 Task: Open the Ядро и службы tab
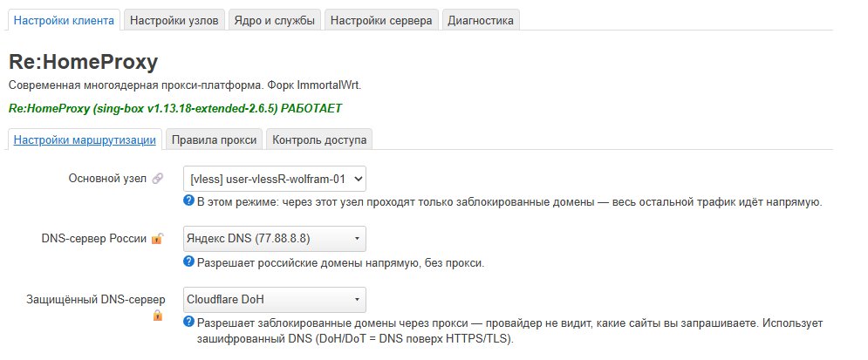pos(275,20)
